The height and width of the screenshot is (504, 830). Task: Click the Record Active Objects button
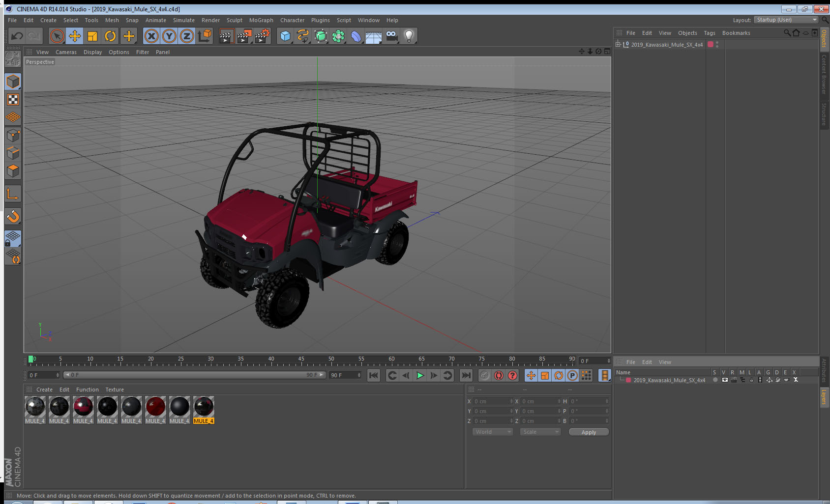coord(484,375)
